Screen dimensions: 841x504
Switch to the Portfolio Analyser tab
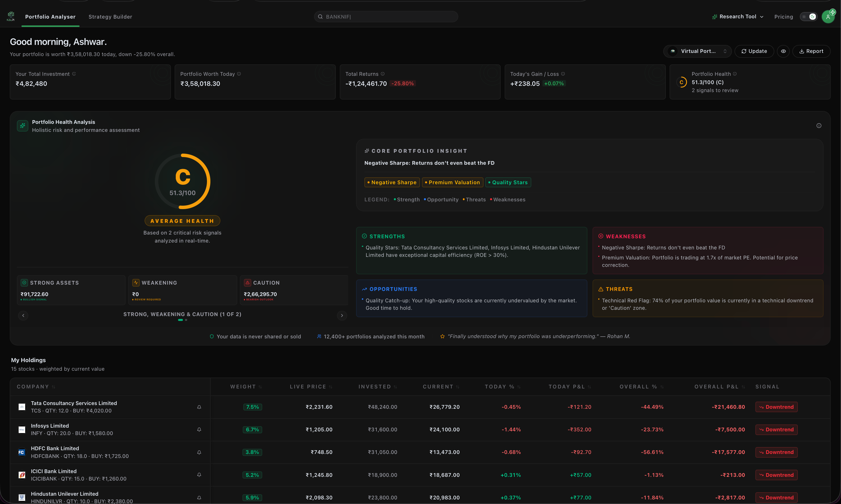(50, 17)
